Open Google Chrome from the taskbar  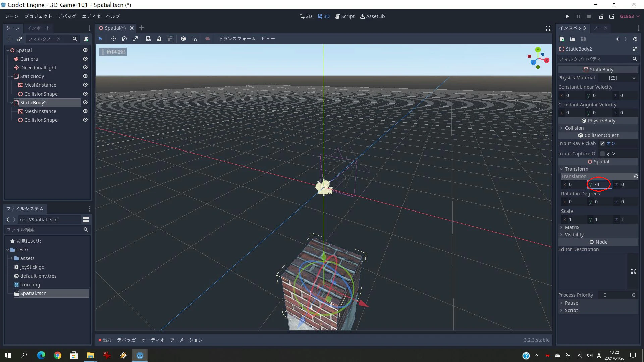[58, 355]
